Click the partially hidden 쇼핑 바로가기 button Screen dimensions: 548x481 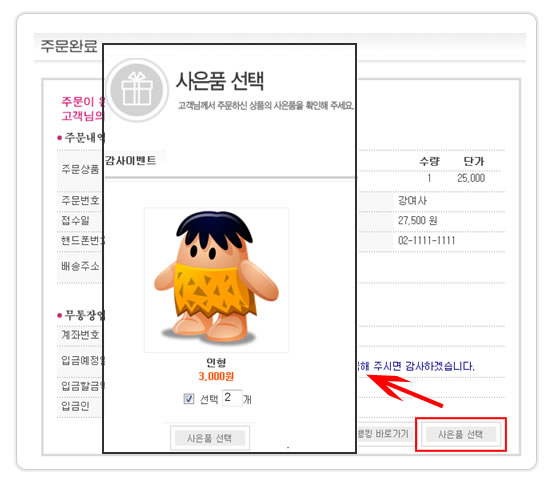tap(384, 434)
